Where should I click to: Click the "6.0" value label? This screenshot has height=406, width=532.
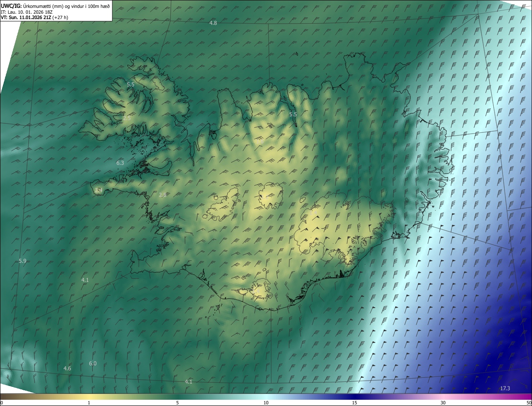tap(93, 364)
